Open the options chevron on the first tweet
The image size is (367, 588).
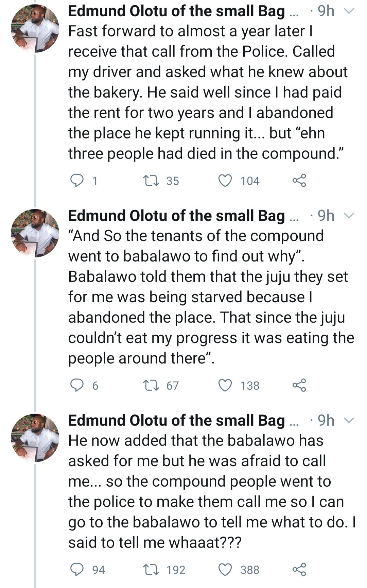point(349,11)
